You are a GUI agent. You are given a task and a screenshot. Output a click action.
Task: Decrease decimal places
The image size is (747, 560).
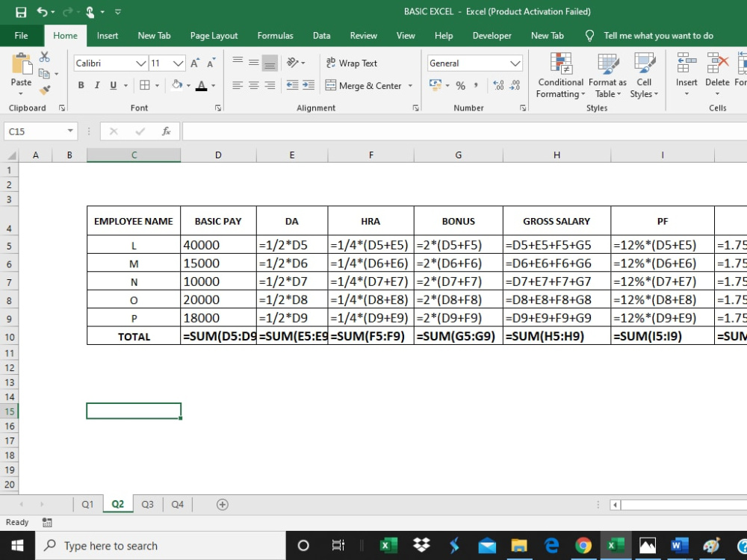pos(515,85)
